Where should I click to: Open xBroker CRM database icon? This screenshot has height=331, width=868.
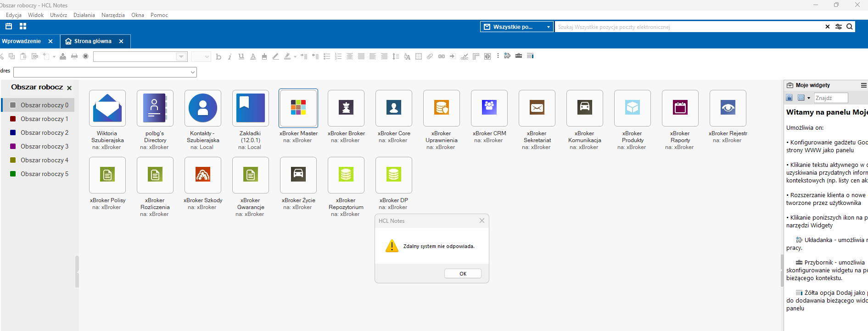[489, 108]
